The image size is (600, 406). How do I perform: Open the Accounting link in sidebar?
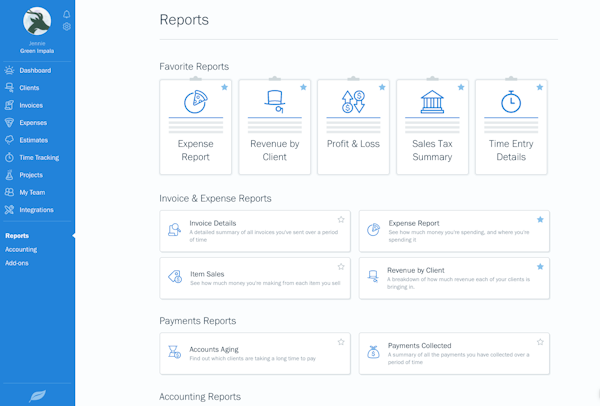[x=21, y=249]
